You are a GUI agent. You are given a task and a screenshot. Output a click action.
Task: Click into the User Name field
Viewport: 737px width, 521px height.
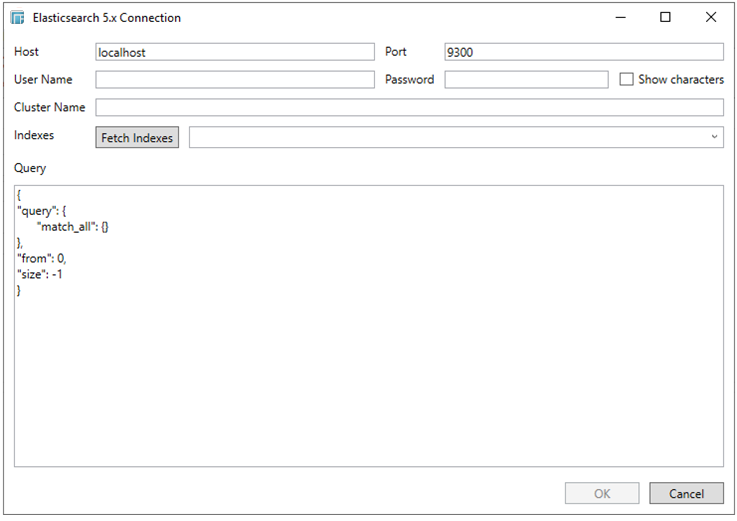coord(234,80)
